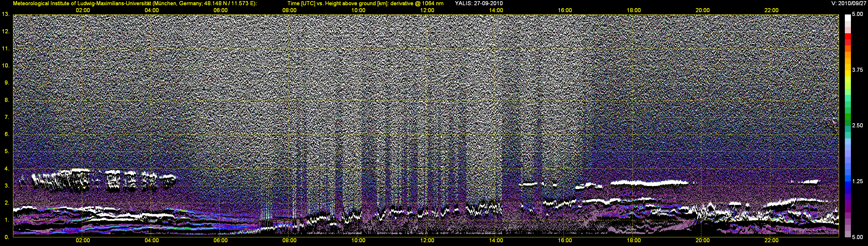Click the 6. km height axis label
Viewport: 868px width, 246px height.
(x=7, y=134)
